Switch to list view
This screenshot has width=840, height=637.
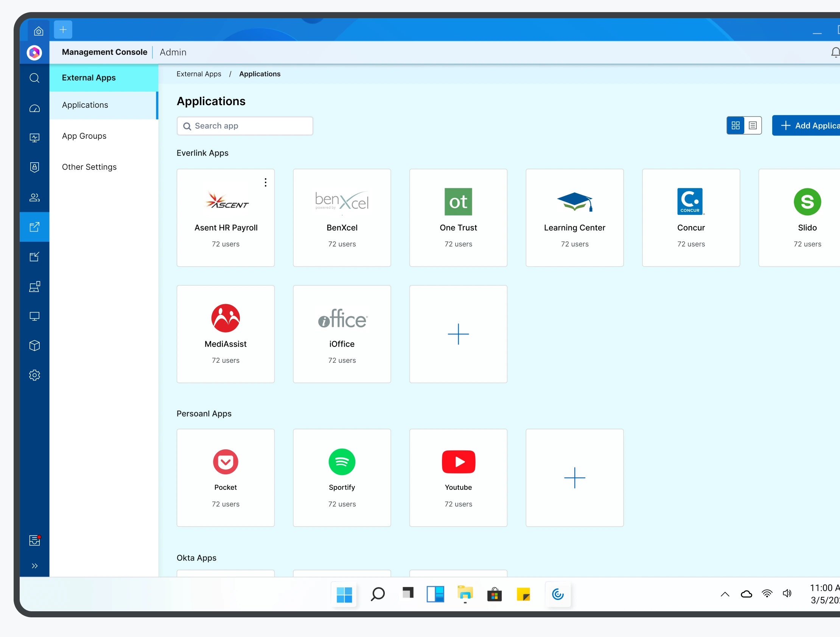coord(753,126)
